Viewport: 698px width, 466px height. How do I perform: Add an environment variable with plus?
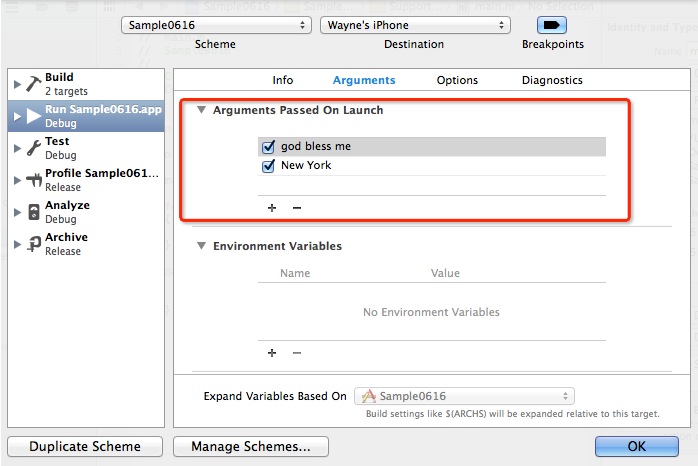tap(271, 353)
